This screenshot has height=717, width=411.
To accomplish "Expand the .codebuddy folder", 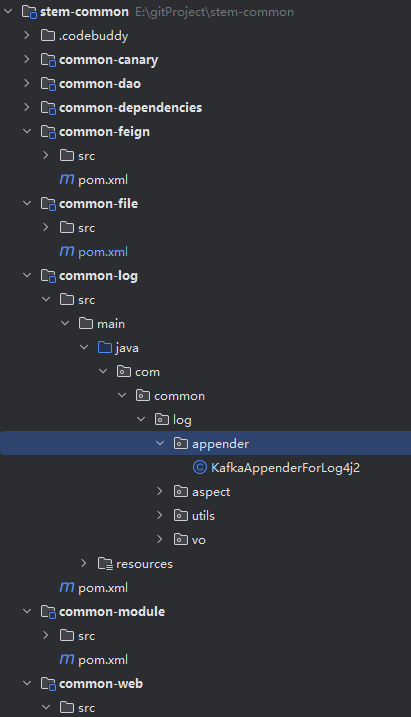I will 27,35.
